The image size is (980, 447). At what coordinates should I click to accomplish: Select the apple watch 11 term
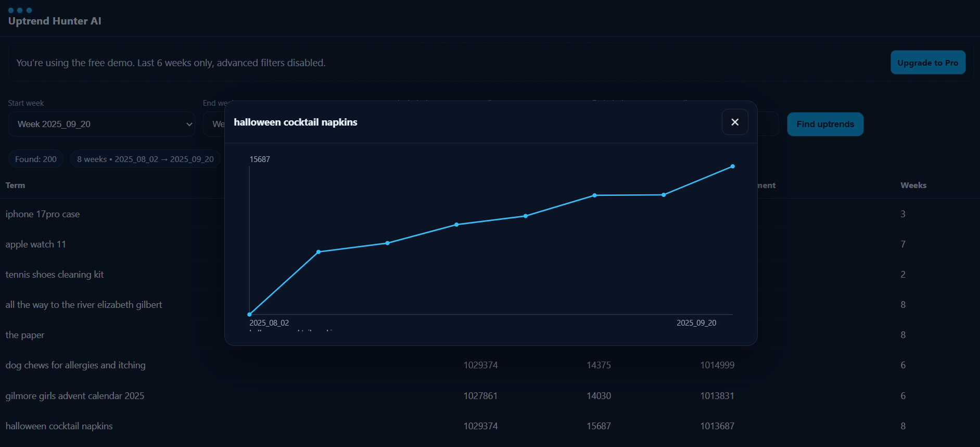[x=36, y=244]
